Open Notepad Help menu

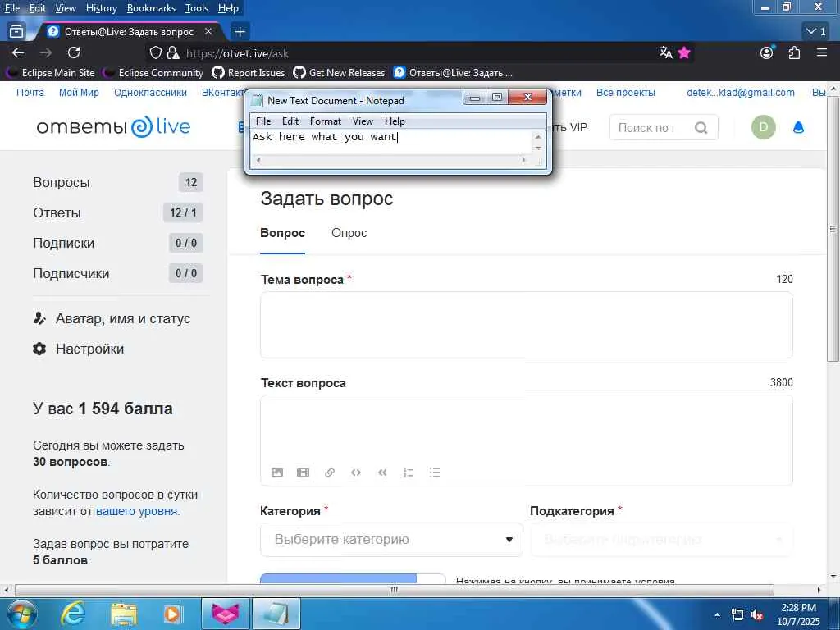point(395,121)
